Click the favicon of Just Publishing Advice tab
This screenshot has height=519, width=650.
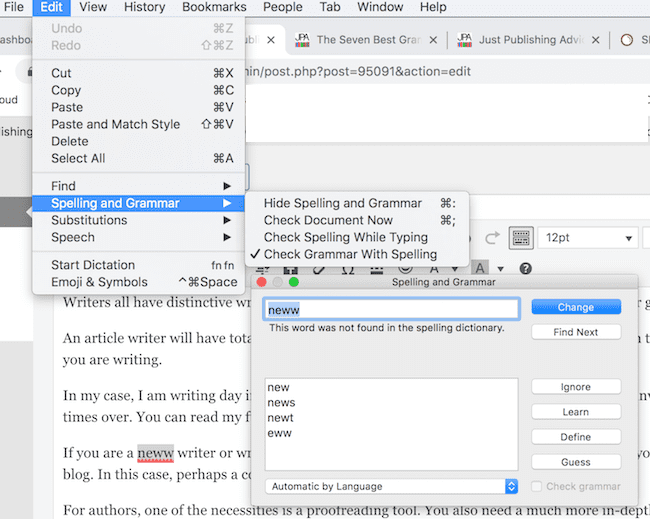[464, 40]
